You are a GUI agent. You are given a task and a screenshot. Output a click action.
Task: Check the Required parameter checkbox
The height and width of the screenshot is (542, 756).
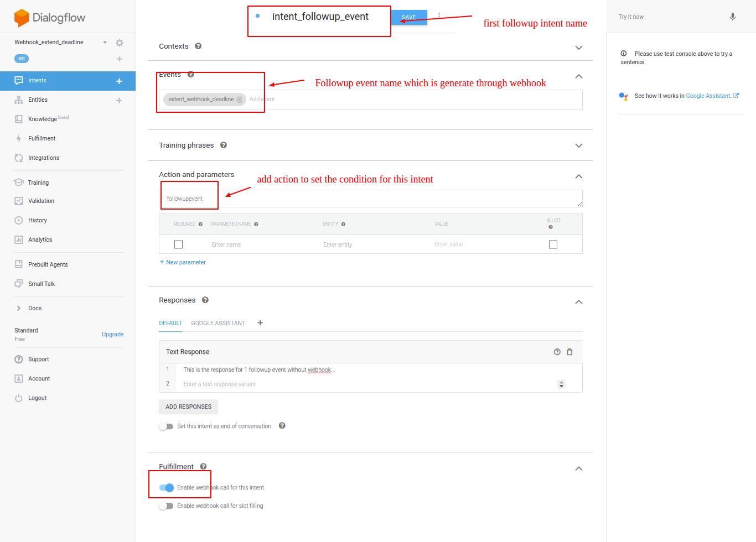[178, 244]
